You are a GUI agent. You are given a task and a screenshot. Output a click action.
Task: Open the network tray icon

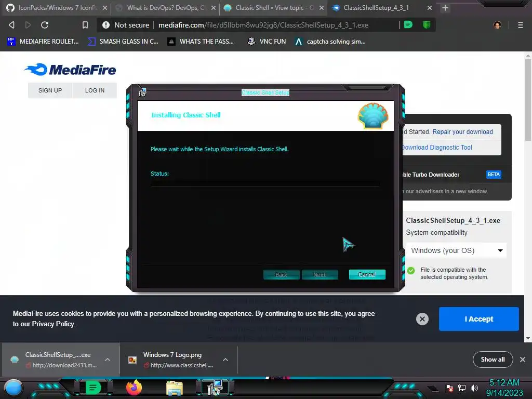[x=462, y=388]
